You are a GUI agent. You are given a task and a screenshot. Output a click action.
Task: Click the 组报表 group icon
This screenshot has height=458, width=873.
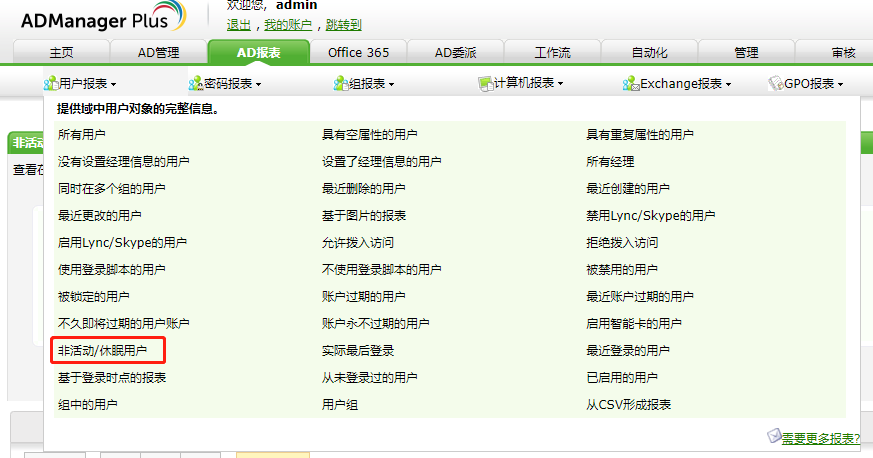(x=340, y=83)
